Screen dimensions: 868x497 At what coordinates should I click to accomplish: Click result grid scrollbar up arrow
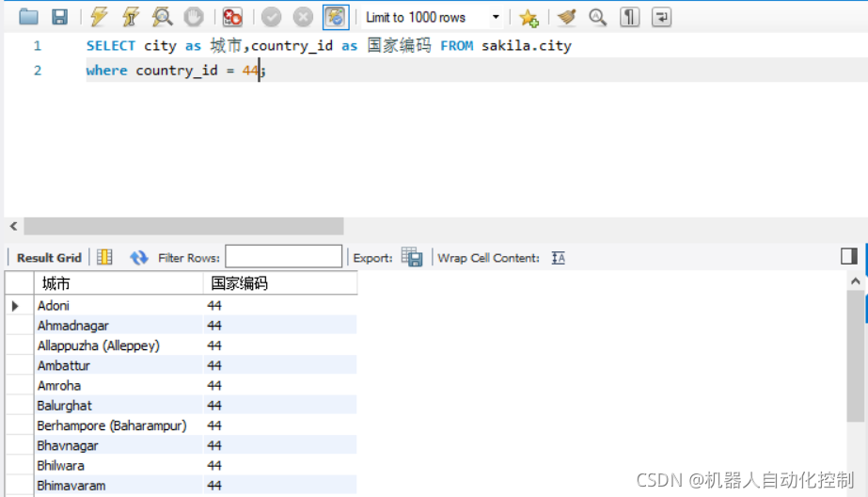pyautogui.click(x=856, y=281)
